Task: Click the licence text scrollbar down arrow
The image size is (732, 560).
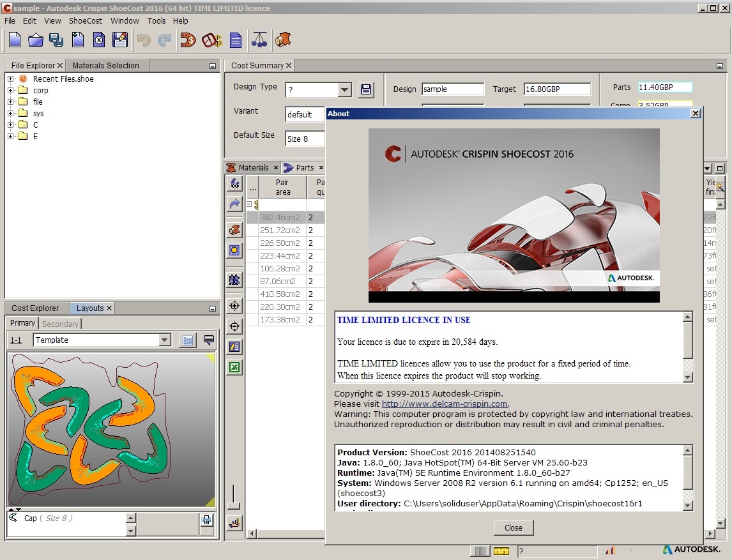Action: click(688, 377)
